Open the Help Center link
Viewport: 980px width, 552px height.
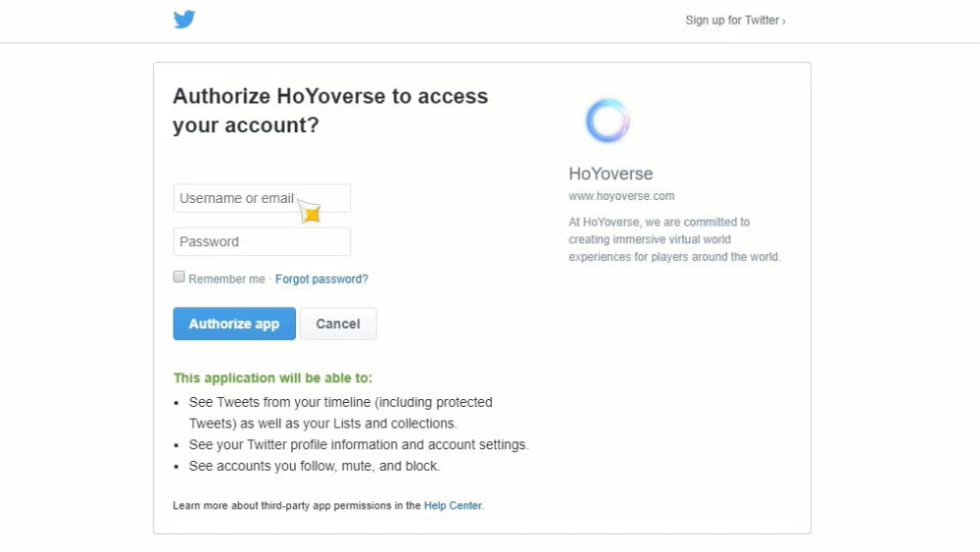pos(453,506)
